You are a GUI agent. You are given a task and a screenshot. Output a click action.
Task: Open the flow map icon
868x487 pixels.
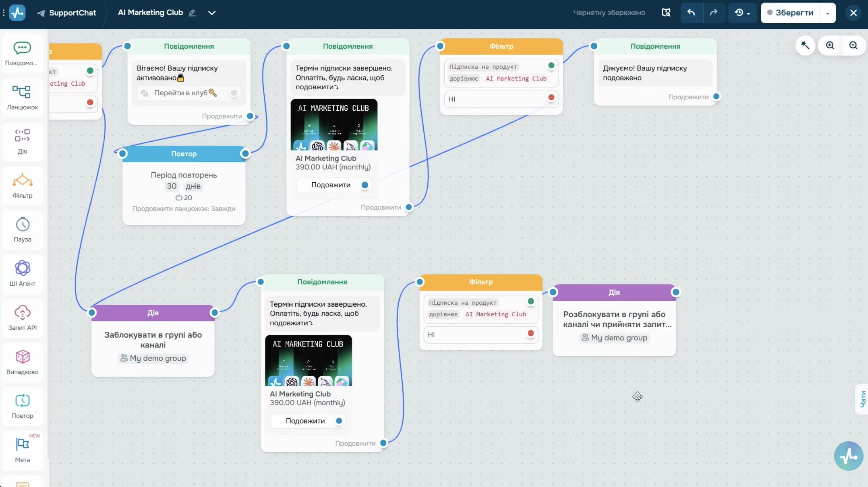coord(666,13)
